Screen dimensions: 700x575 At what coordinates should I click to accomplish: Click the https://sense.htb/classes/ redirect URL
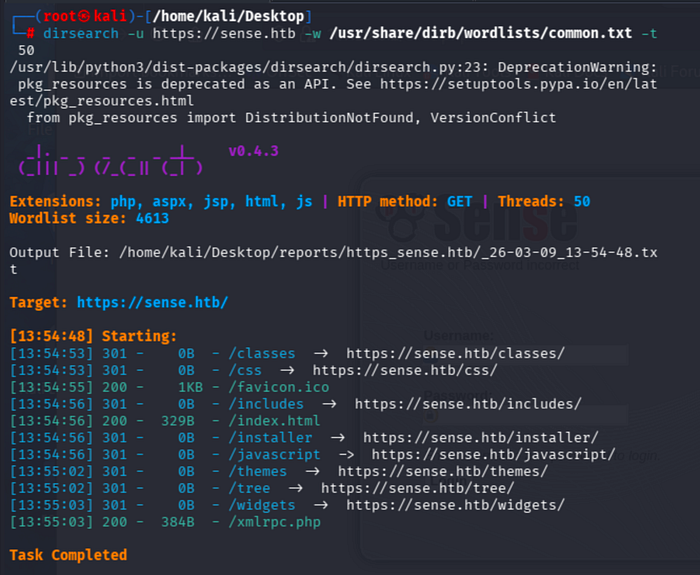(x=455, y=354)
